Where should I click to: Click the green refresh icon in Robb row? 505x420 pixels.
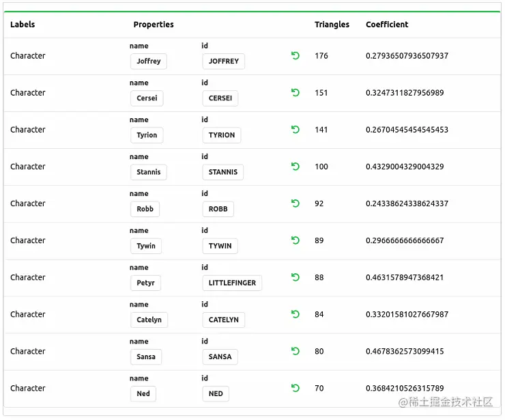(295, 204)
